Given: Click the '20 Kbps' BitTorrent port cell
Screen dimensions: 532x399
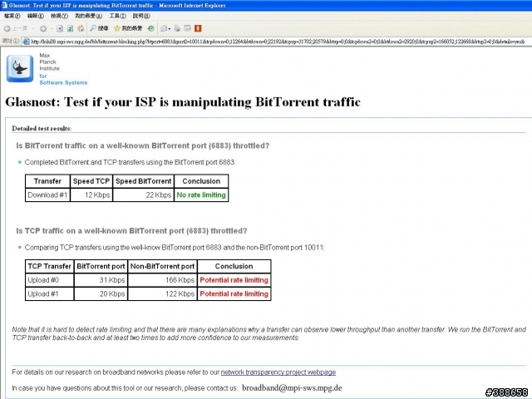Looking at the screenshot, I should point(101,294).
